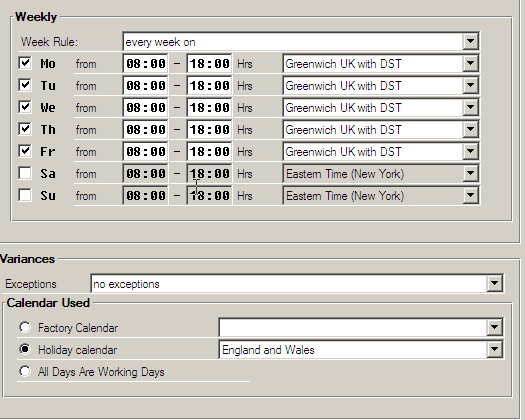The width and height of the screenshot is (525, 420).
Task: Click Thursday's start time 08:00 field
Action: 146,130
